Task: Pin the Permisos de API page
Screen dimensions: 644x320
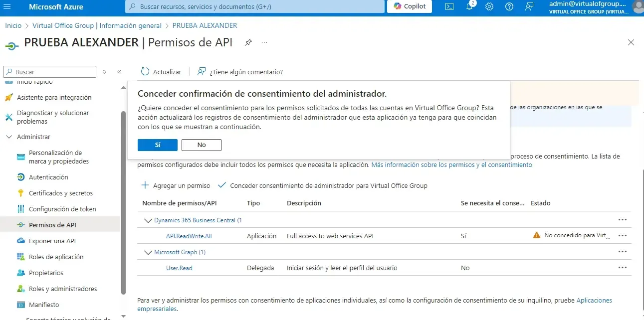Action: (248, 43)
